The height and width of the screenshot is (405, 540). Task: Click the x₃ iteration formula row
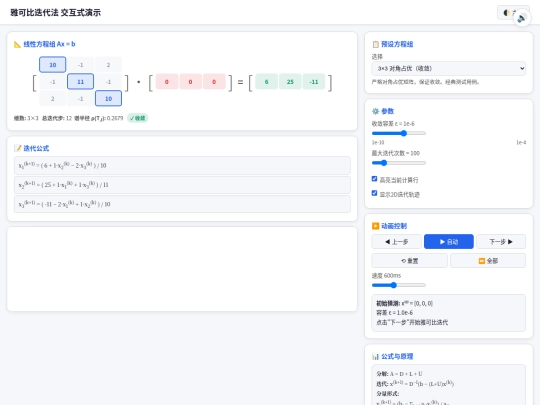[182, 204]
